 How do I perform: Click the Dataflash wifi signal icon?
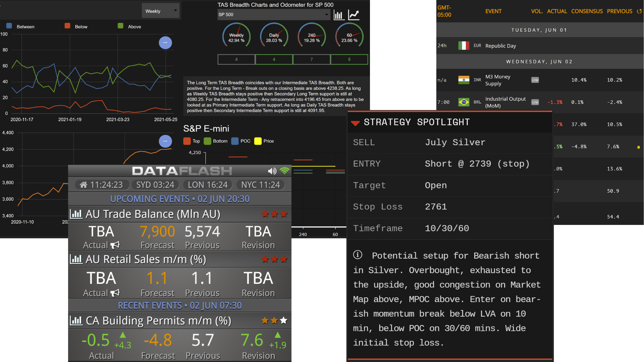coord(285,171)
